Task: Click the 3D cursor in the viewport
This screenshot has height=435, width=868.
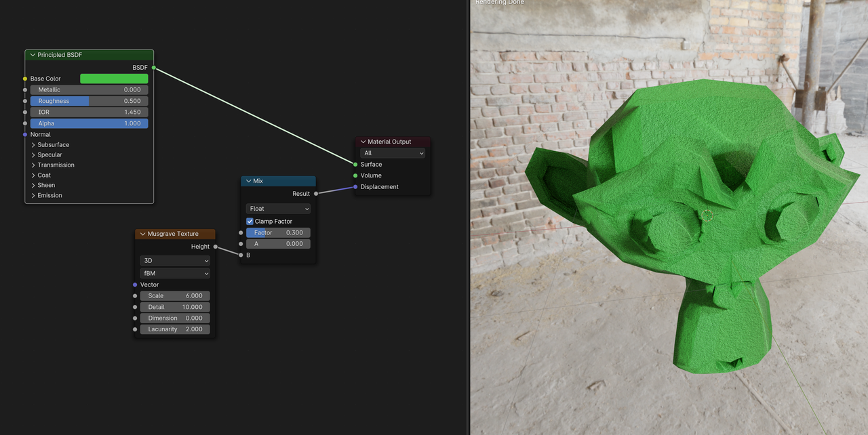Action: pyautogui.click(x=707, y=216)
